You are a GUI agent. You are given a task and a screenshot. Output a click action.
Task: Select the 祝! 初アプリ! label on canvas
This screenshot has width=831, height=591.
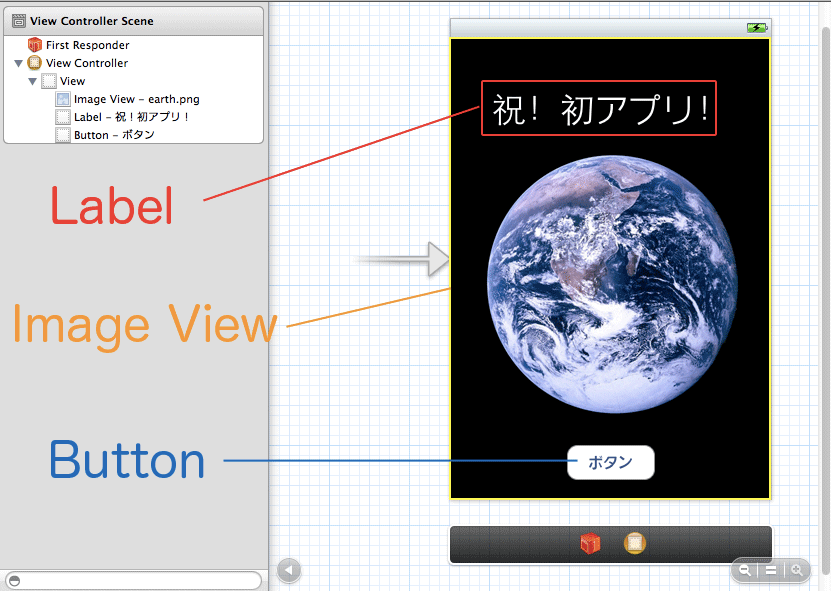click(x=599, y=108)
